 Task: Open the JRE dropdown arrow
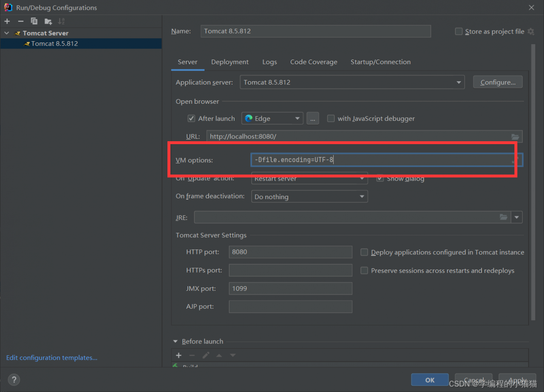(517, 217)
